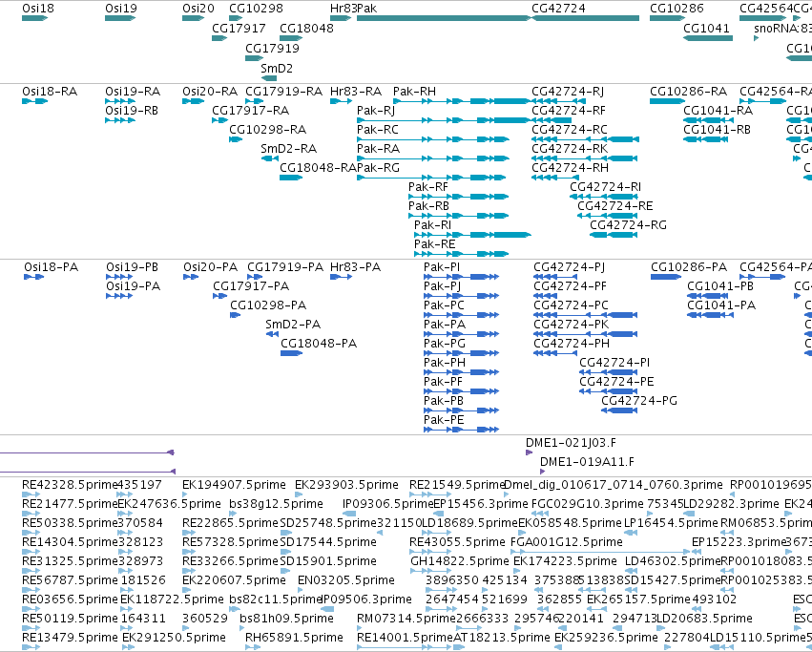This screenshot has height=652, width=812.
Task: Click the EK174223.5prime EST label
Action: 566,561
